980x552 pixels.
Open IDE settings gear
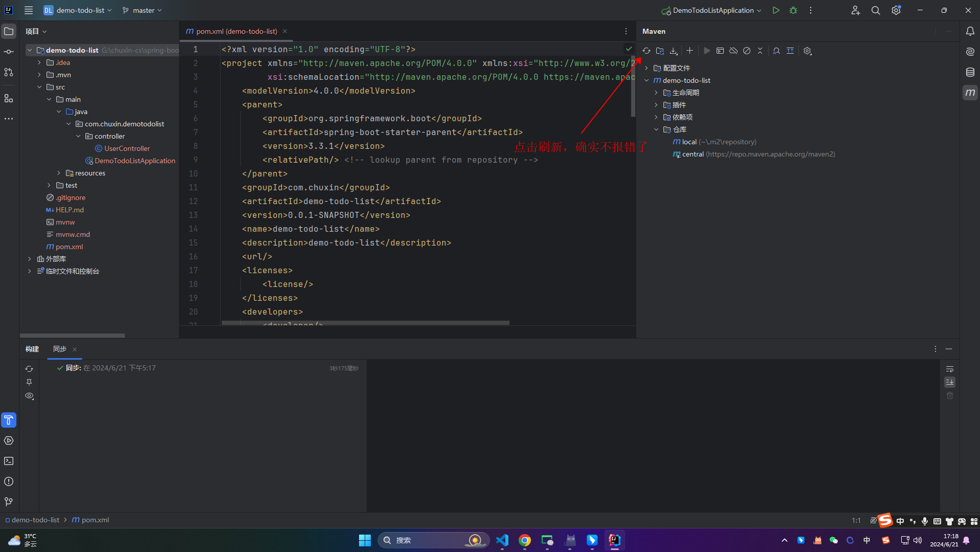(896, 10)
